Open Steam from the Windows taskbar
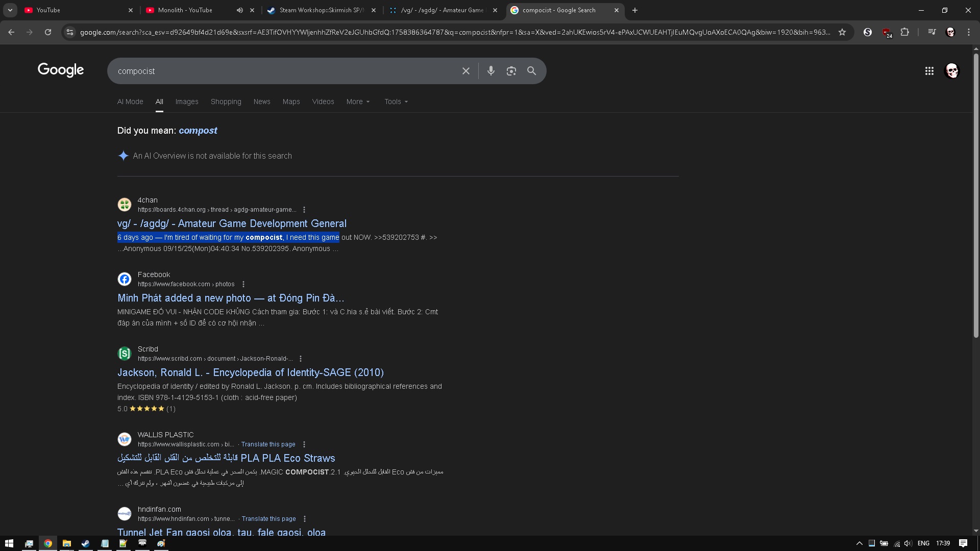Viewport: 980px width, 551px height. [x=85, y=543]
